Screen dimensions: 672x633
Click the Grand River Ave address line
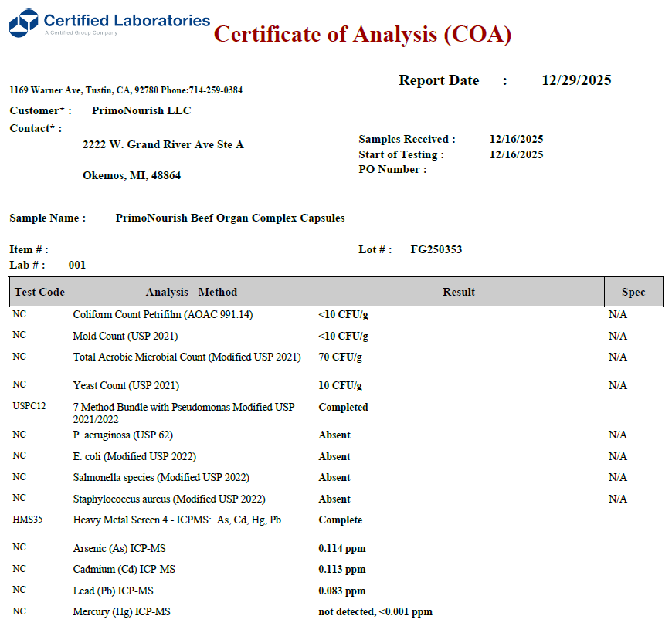(163, 144)
